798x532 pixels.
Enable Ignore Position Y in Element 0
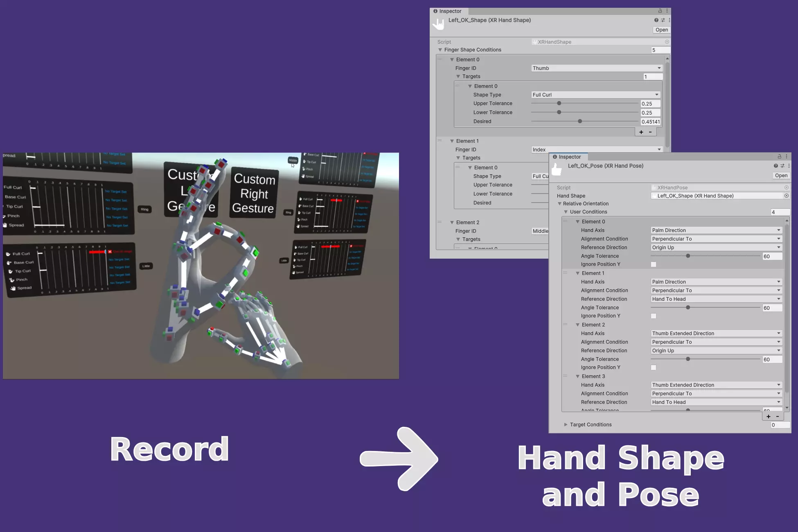[x=653, y=264]
